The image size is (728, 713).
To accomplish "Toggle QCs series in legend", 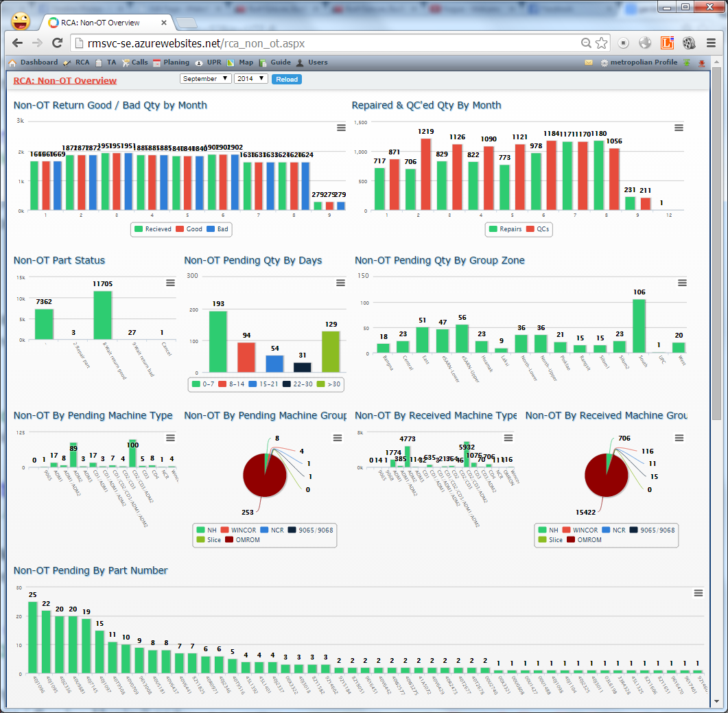I will [x=538, y=229].
